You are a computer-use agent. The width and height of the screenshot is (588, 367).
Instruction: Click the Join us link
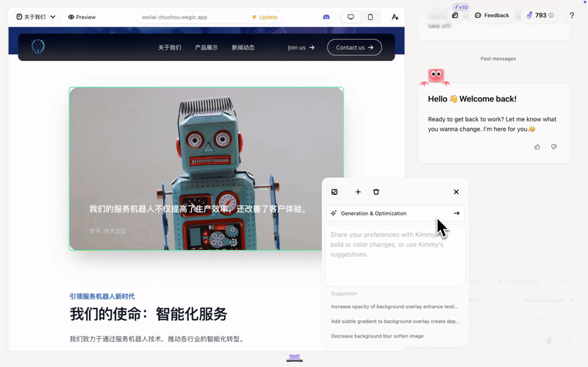[x=301, y=48]
